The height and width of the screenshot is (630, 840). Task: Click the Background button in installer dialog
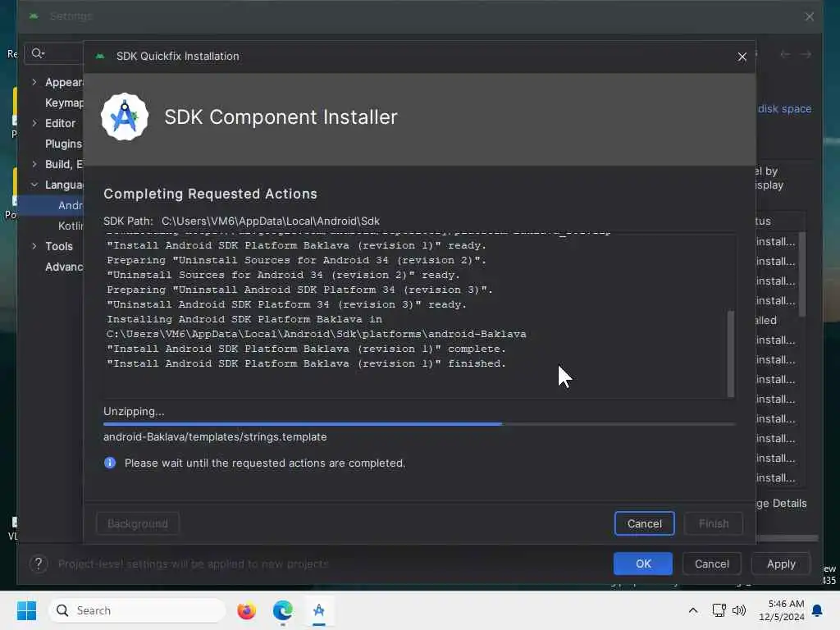[137, 523]
